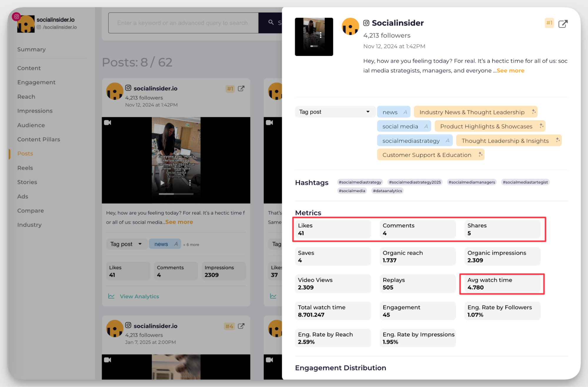Click #socialmediastrategy2025 hashtag
The width and height of the screenshot is (588, 387).
point(415,182)
